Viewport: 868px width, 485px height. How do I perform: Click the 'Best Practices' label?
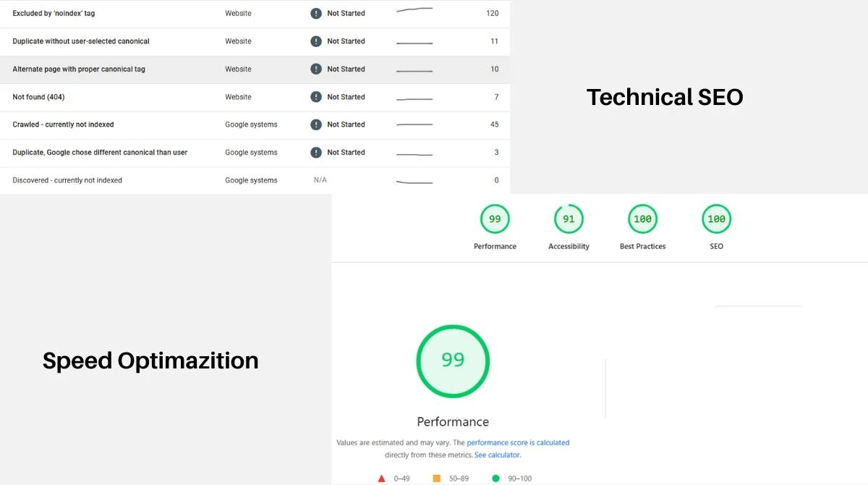click(x=642, y=246)
